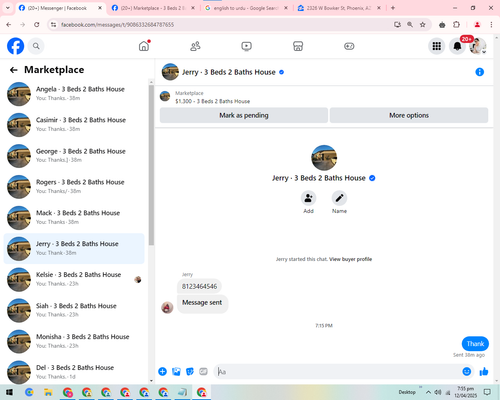This screenshot has width=500, height=400.
Task: Click the listing thumbnail beside $1,300 price
Action: coord(165,96)
